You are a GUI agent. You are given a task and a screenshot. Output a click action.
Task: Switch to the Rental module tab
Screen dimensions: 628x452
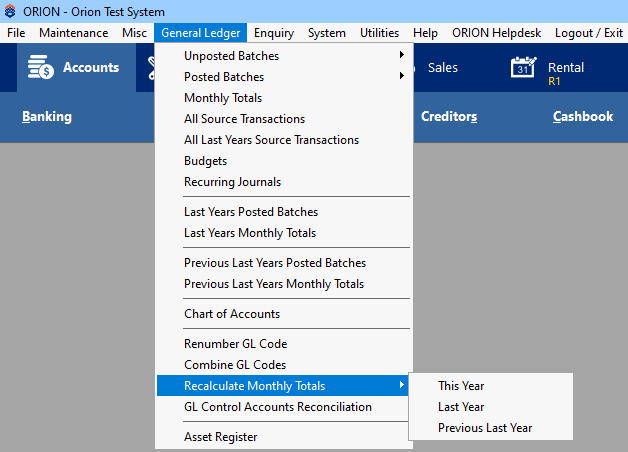point(566,68)
